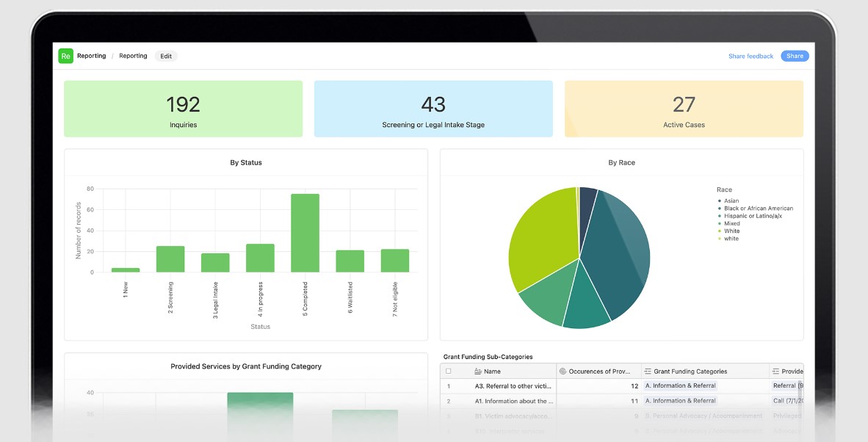
Task: Select the 27 Active Cases card
Action: click(684, 109)
